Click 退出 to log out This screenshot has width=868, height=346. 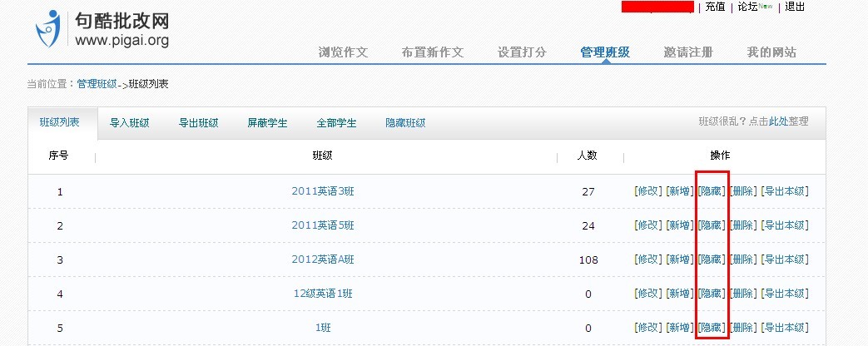[795, 7]
